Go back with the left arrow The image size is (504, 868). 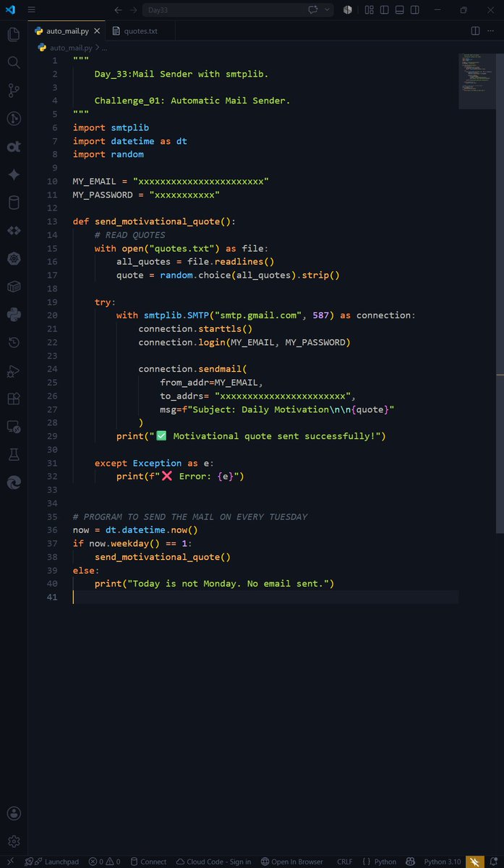point(118,10)
